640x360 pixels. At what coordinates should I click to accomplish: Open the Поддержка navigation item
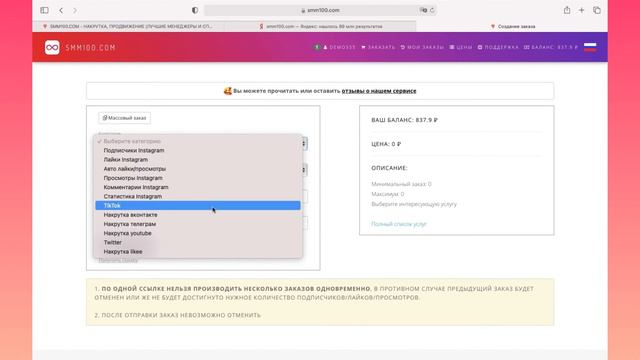[x=498, y=47]
